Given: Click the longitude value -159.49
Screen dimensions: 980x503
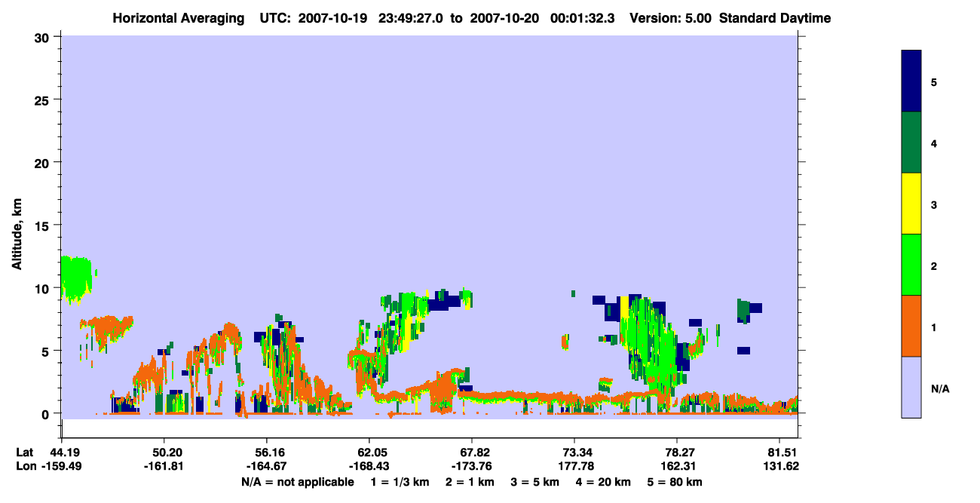Looking at the screenshot, I should click(x=62, y=466).
